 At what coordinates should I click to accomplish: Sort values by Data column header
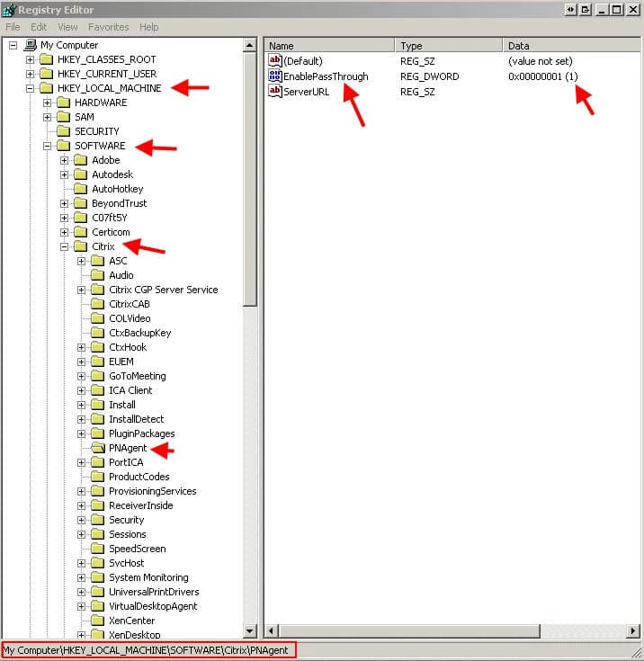coord(571,45)
